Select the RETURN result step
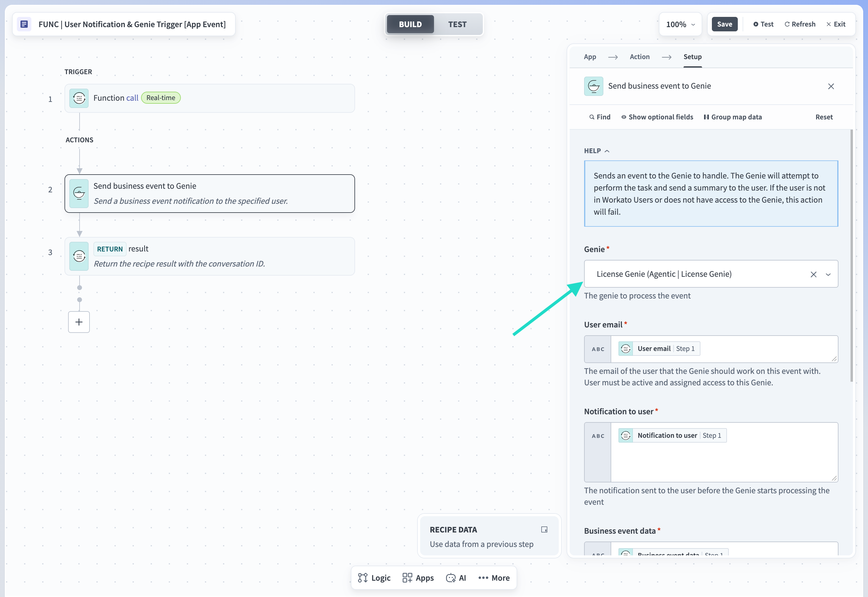Screen dimensions: 868x597 210,256
